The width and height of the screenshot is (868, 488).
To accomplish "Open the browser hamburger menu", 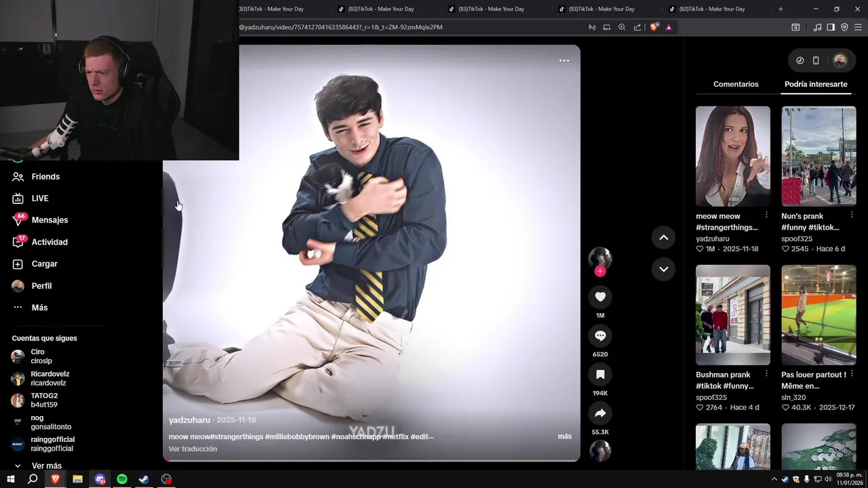I will pos(858,27).
